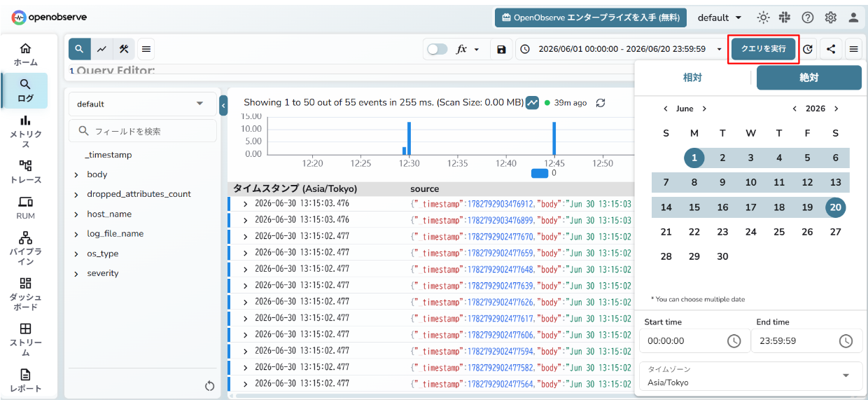Open the fx function dropdown
This screenshot has height=400, width=868.
468,49
